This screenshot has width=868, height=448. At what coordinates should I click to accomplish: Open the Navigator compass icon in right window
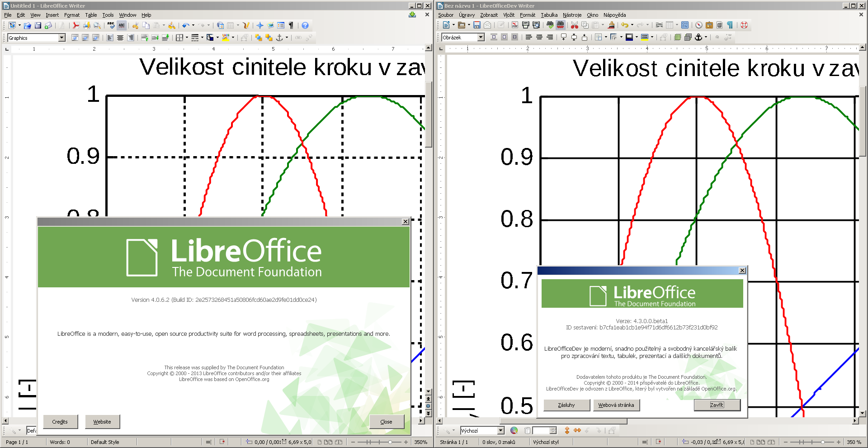699,25
